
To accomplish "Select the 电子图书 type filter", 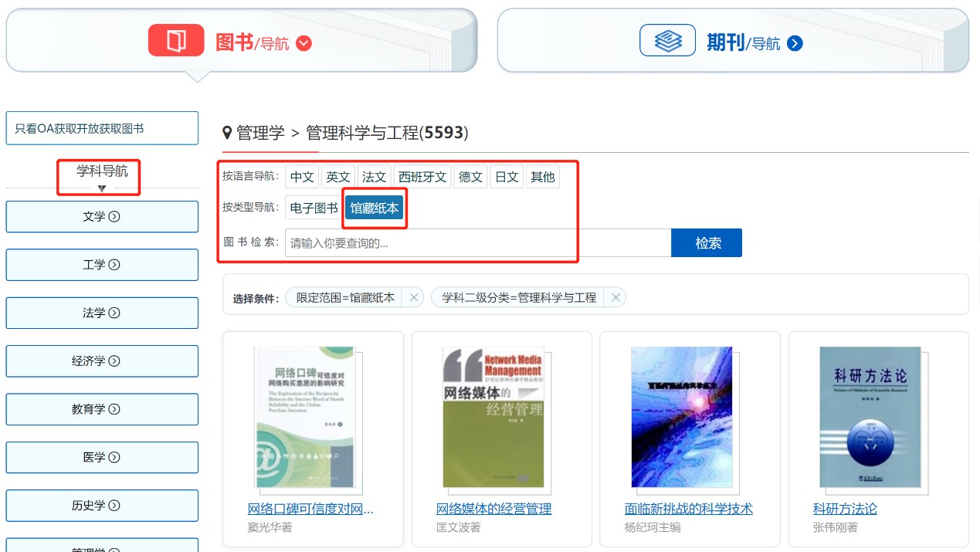I will (314, 208).
